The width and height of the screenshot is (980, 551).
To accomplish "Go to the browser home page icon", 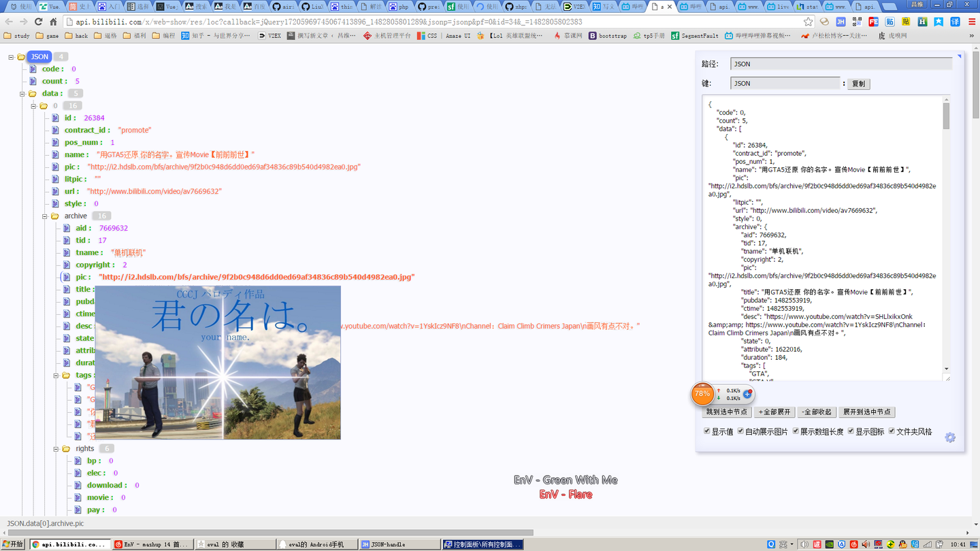I will point(53,22).
